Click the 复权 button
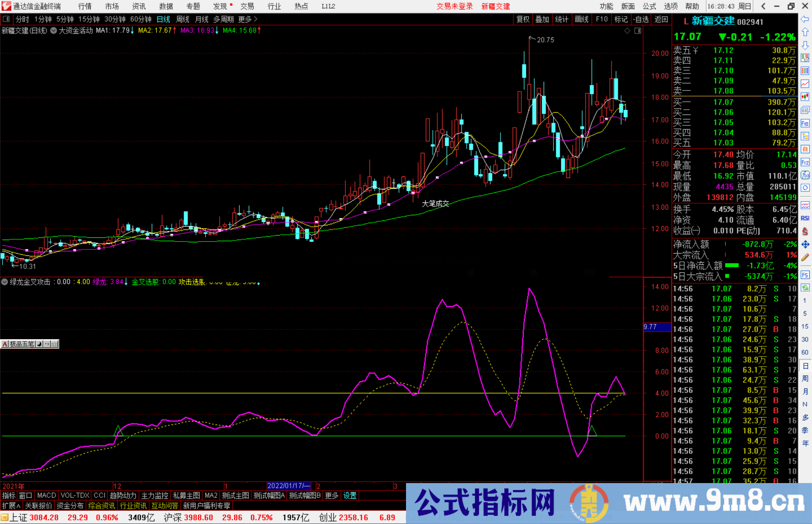The height and width of the screenshot is (524, 812). [523, 19]
